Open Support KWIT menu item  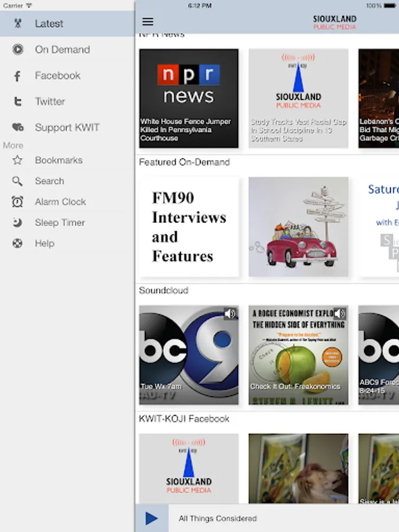(67, 127)
